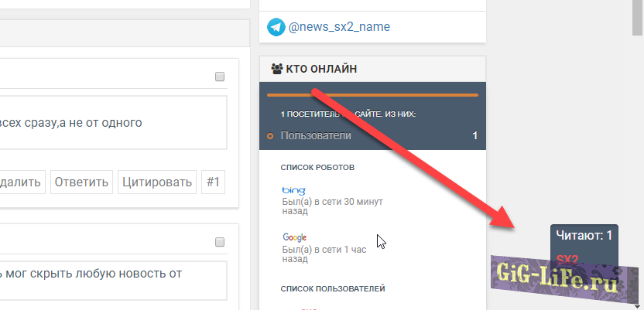
Task: Expand the СПИСОК ПОЛЬЗОВАТЕЛЕЙ section heading
Action: pyautogui.click(x=333, y=289)
